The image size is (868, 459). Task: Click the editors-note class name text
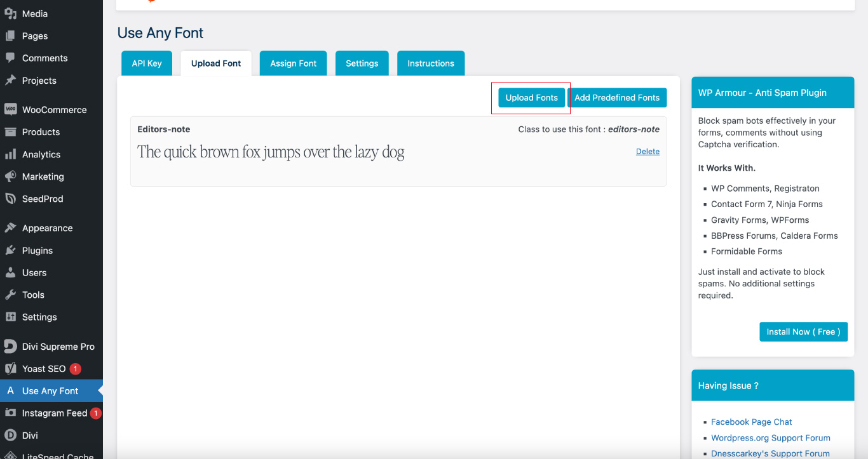[x=634, y=129]
